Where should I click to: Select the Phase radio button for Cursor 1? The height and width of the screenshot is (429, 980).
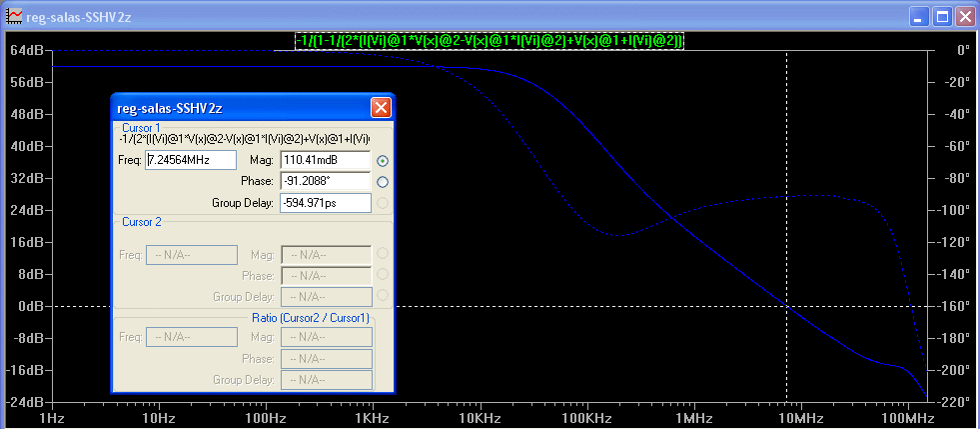point(384,182)
